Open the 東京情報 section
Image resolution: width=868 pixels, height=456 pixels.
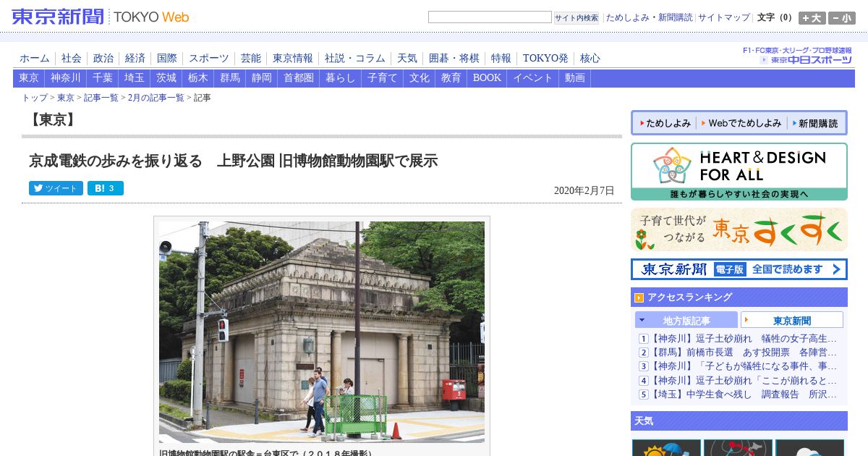coord(293,59)
